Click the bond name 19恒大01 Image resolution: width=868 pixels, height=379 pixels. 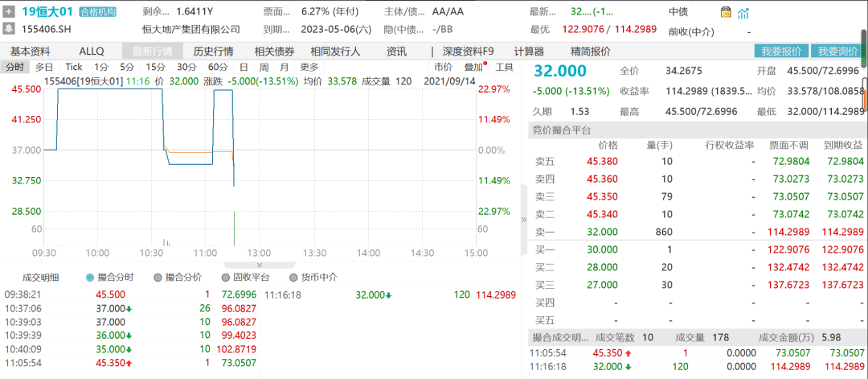(47, 11)
